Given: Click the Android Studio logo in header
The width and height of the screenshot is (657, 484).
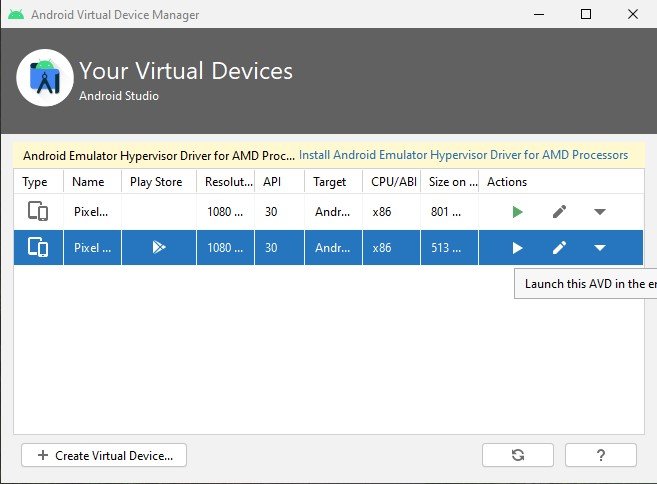Looking at the screenshot, I should pyautogui.click(x=45, y=78).
